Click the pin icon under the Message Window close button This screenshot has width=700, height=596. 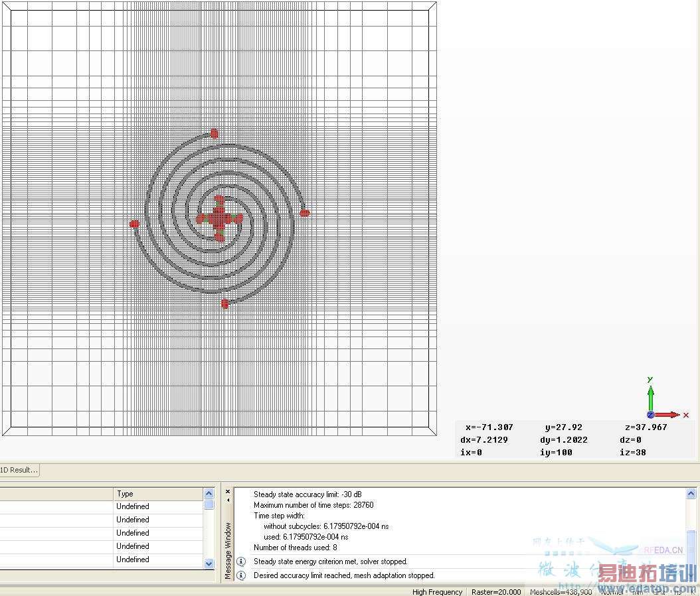(228, 500)
